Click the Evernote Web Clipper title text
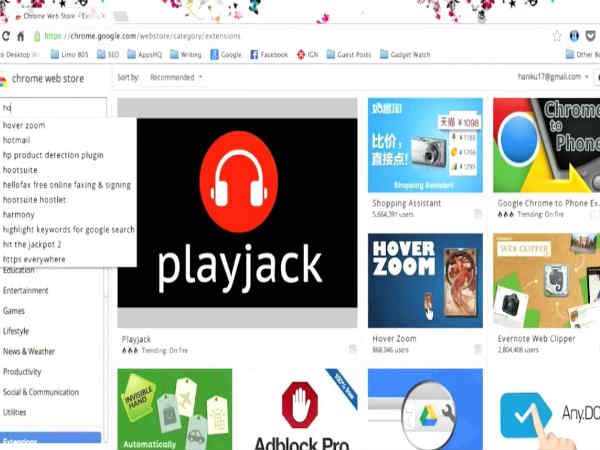The height and width of the screenshot is (450, 600). (x=536, y=339)
